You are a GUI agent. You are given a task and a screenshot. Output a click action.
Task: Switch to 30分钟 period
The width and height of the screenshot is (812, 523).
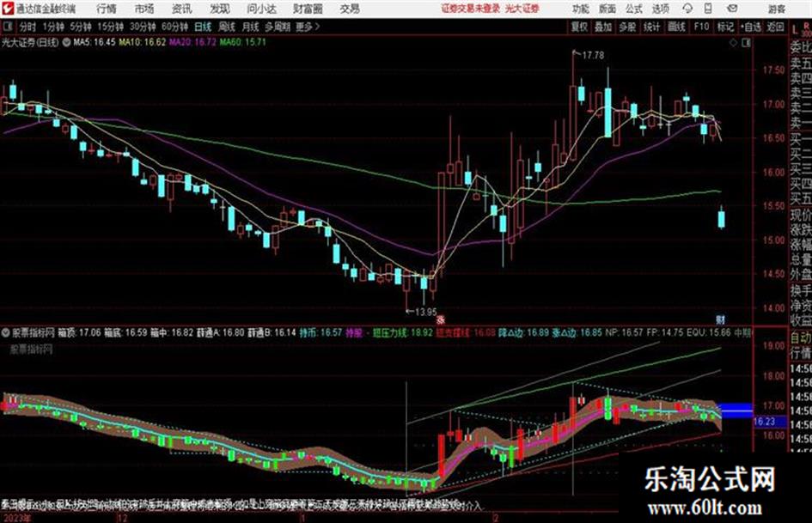143,27
